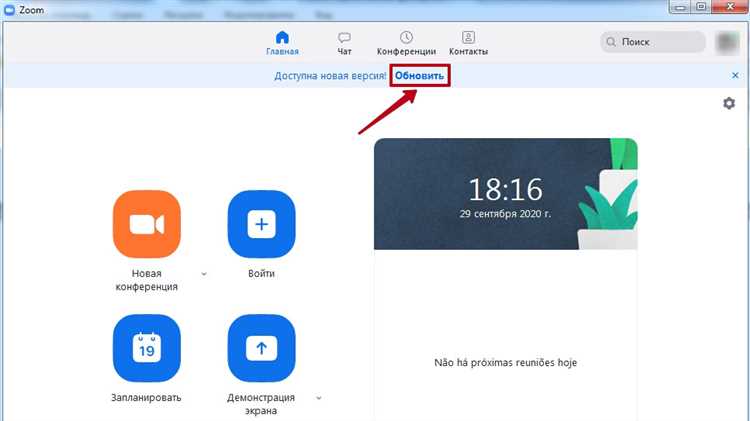
Task: Start a Новая конференция with orange camera icon
Action: point(147,224)
